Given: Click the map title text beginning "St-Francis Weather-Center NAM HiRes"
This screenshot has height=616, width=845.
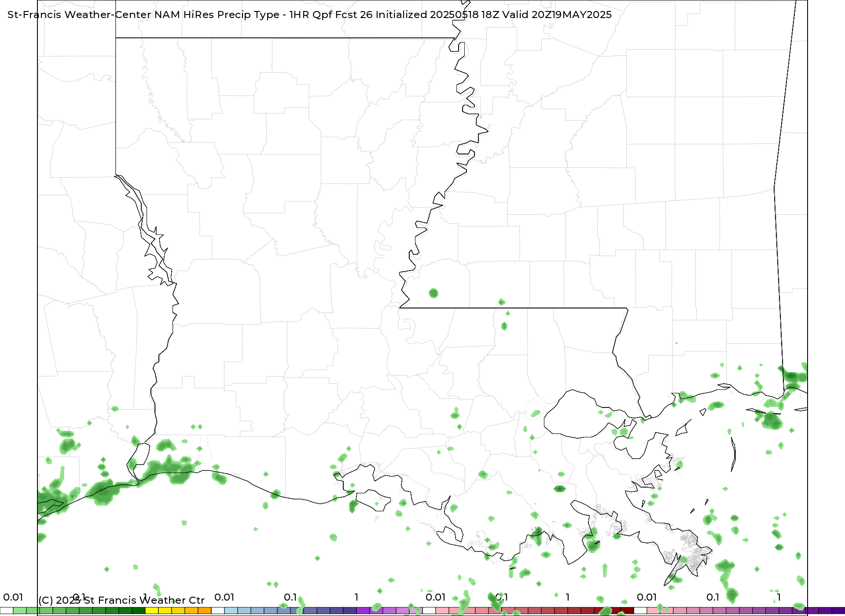Looking at the screenshot, I should [x=309, y=15].
